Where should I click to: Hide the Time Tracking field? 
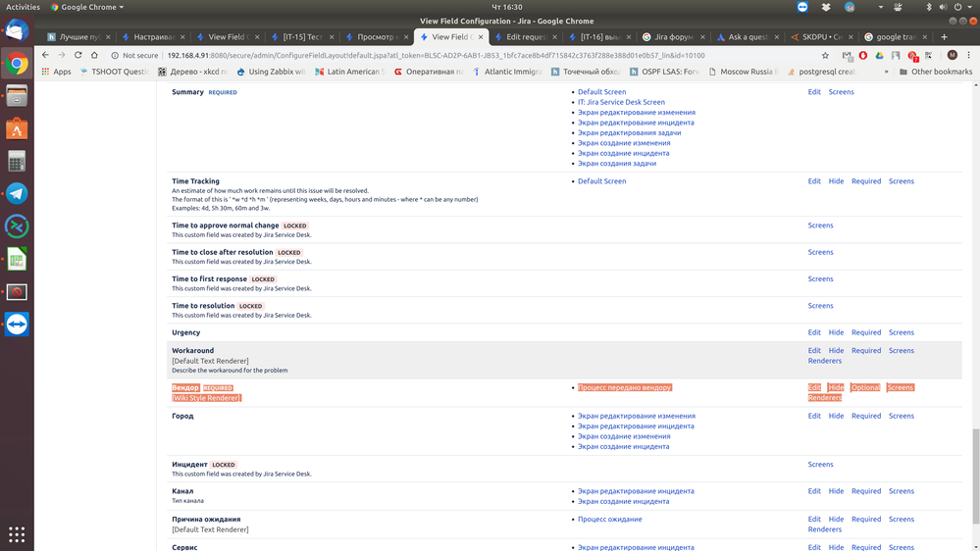836,181
